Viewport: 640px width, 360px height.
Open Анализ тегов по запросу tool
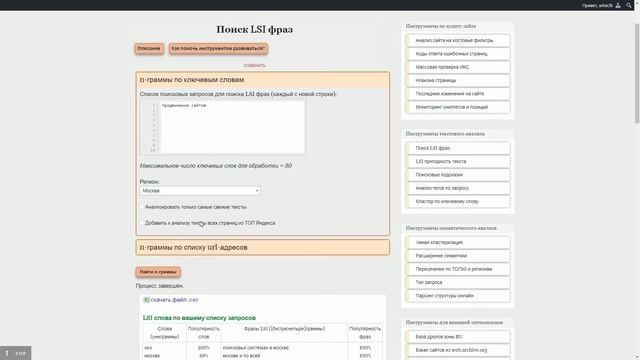(x=458, y=188)
